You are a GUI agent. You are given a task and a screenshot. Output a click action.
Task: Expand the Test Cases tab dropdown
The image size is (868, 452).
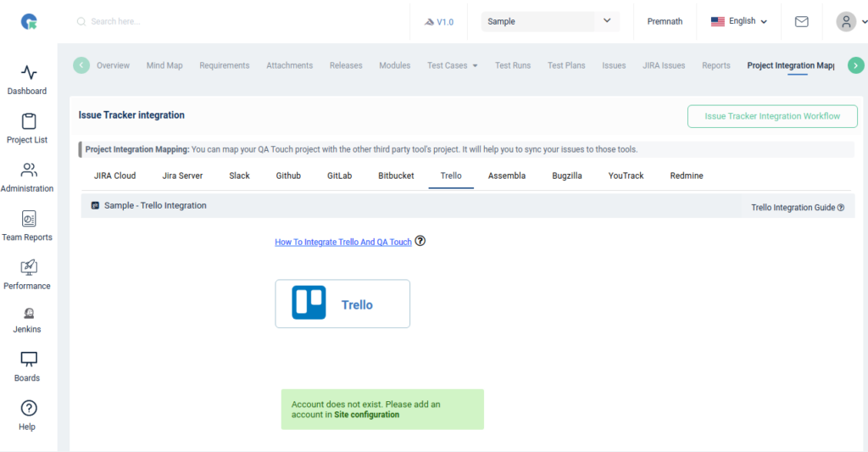[x=475, y=66]
